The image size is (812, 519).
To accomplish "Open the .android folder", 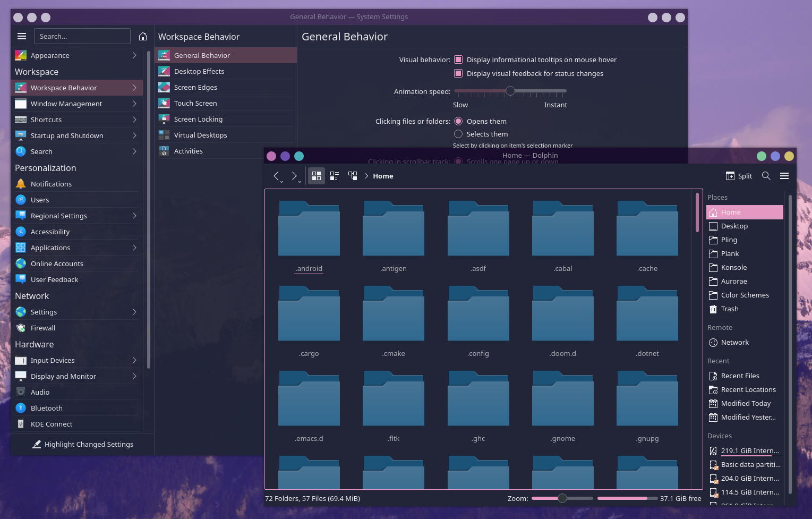I will point(309,236).
